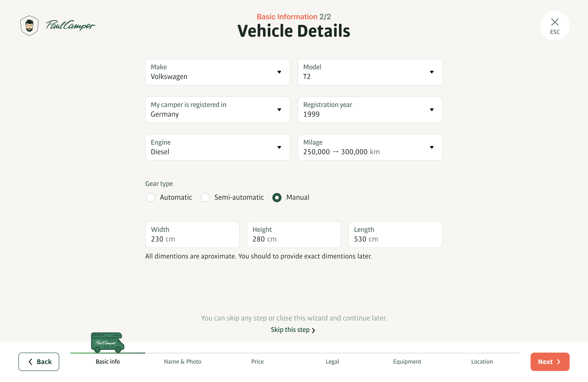Expand the Model dropdown showing T2
588x382 pixels.
point(370,72)
